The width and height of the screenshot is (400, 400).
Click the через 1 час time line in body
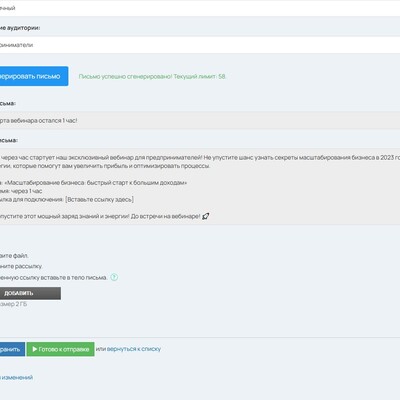pyautogui.click(x=21, y=191)
